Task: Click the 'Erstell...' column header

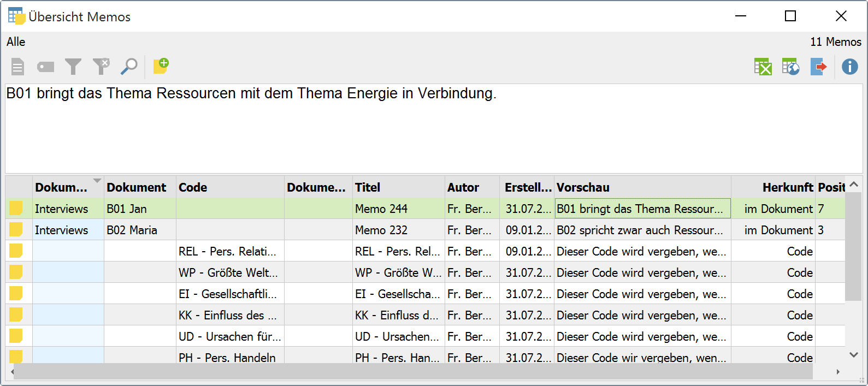Action: tap(527, 187)
